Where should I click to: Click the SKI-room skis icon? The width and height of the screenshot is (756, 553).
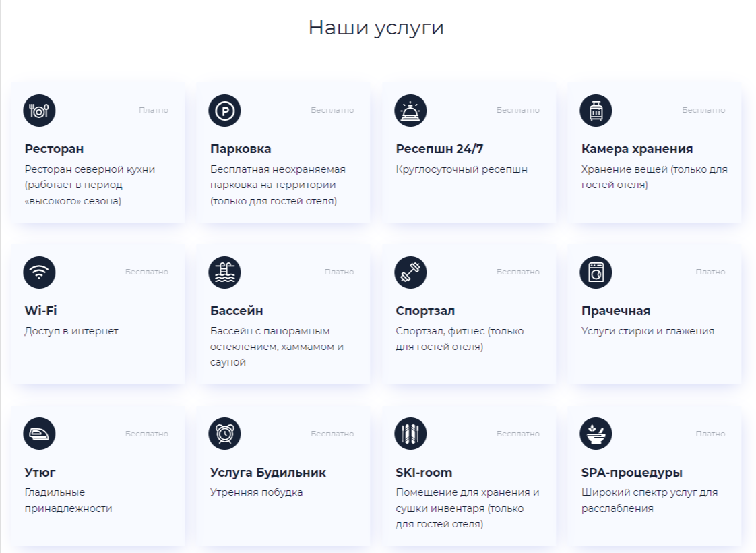[410, 434]
